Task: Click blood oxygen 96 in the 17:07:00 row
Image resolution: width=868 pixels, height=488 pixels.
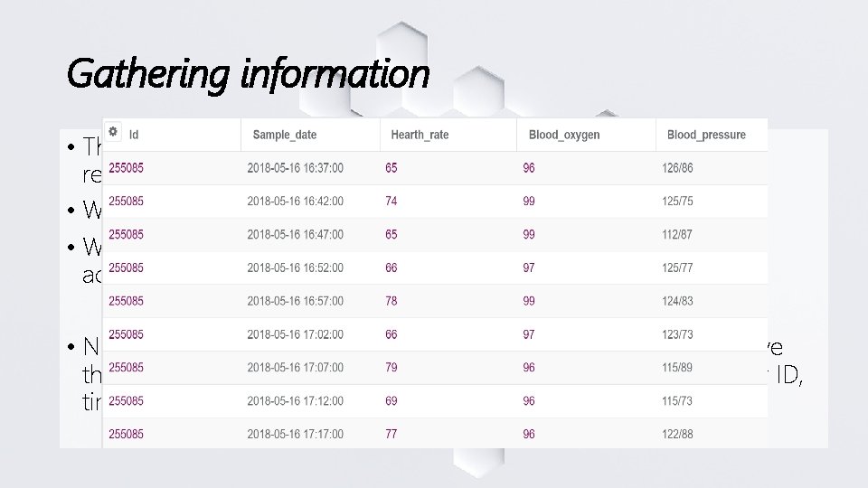Action: (529, 368)
